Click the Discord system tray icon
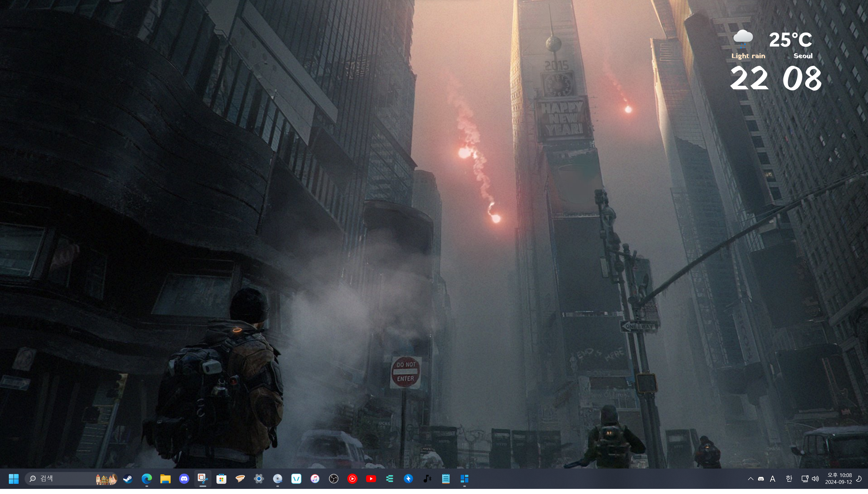The height and width of the screenshot is (494, 868). point(761,479)
